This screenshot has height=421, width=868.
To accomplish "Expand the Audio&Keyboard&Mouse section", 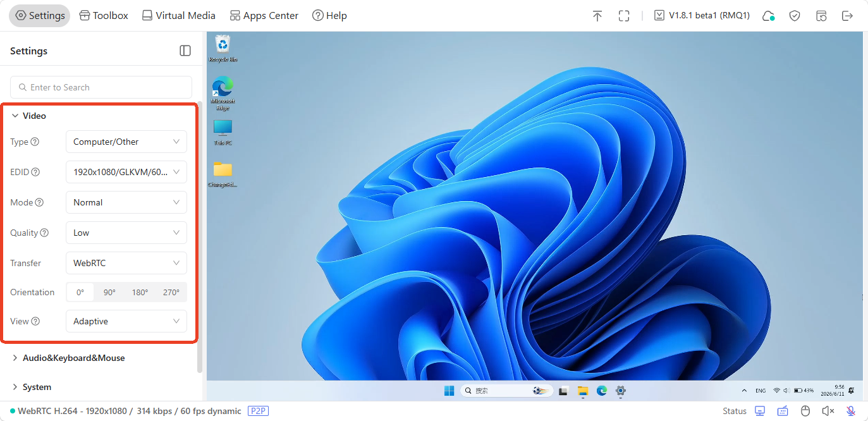I will (x=68, y=358).
